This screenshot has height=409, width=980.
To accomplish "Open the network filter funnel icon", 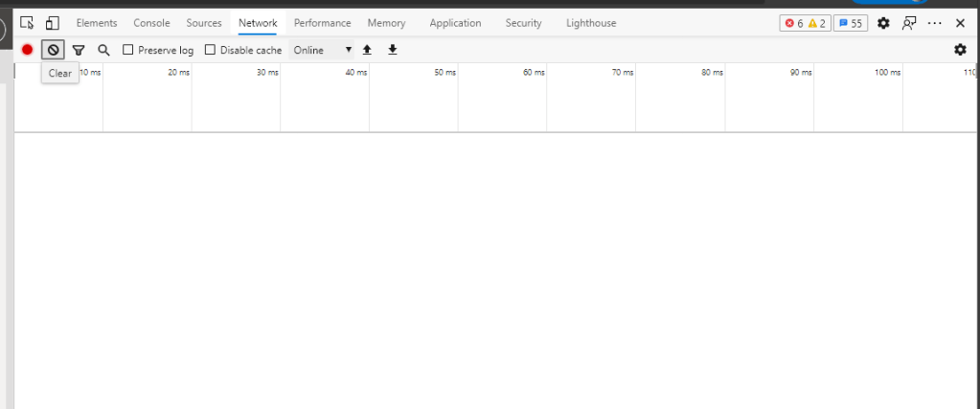I will click(79, 50).
